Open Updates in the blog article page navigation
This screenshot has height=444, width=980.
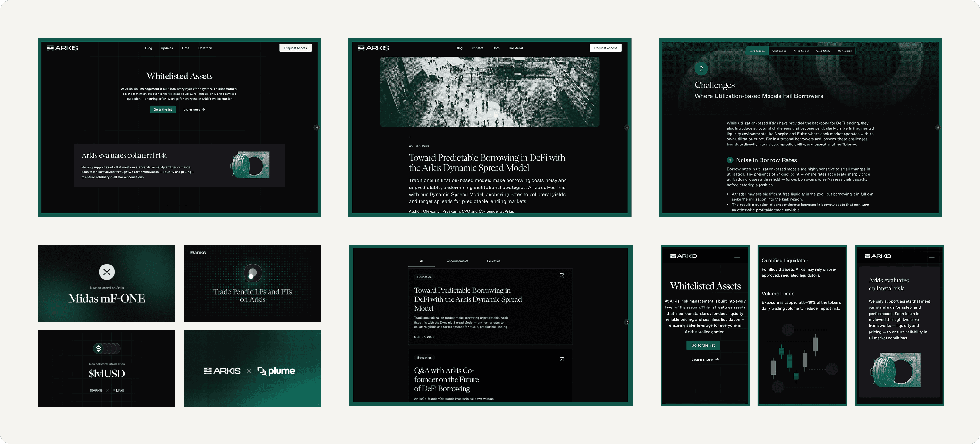coord(478,48)
